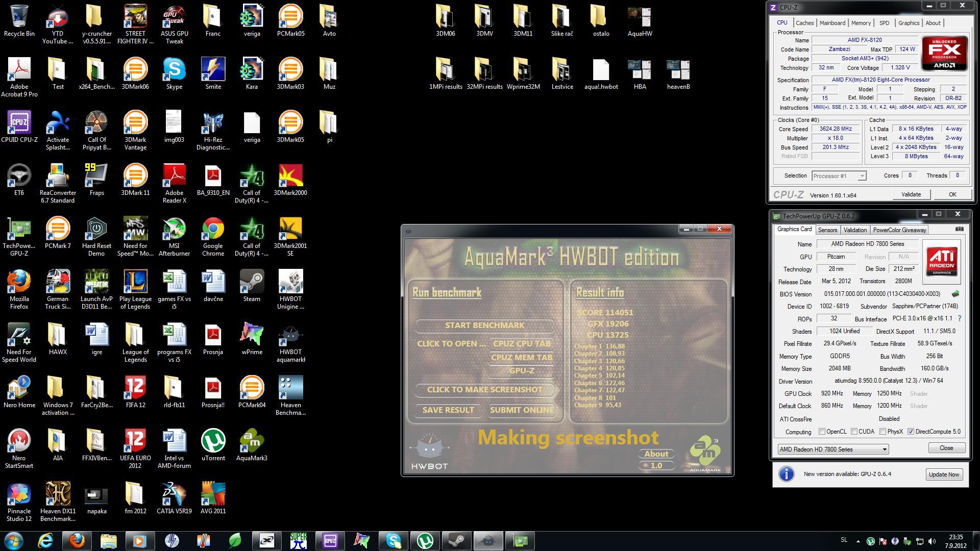
Task: Expand AMD Radeon HD 7800 Series dropdown
Action: pos(833,449)
